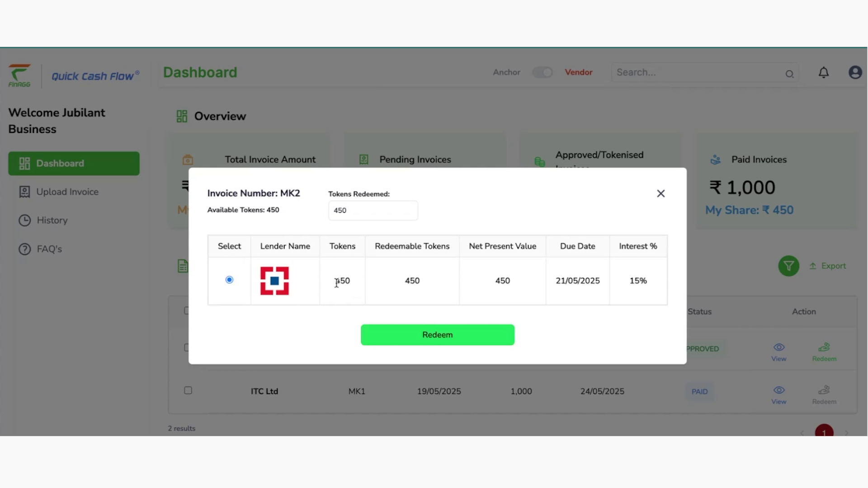The image size is (868, 488).
Task: Toggle the Anchor/Vendor switch
Action: coord(542,72)
